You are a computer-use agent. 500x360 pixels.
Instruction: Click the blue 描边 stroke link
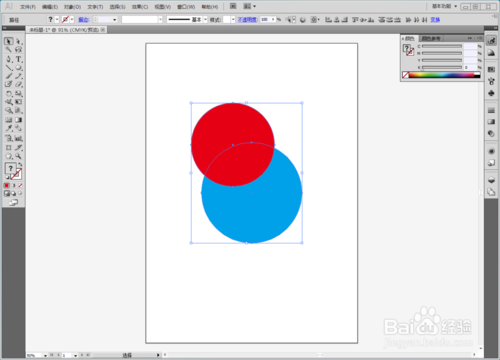pos(84,20)
